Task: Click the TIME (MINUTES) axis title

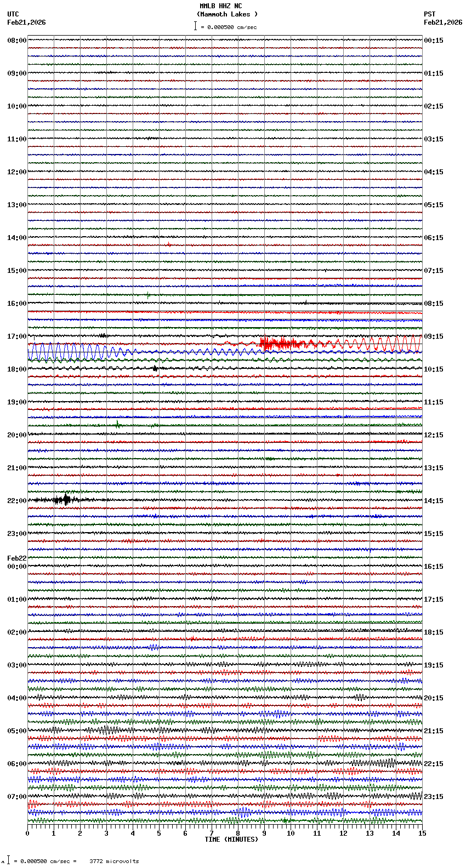Action: 231,840
